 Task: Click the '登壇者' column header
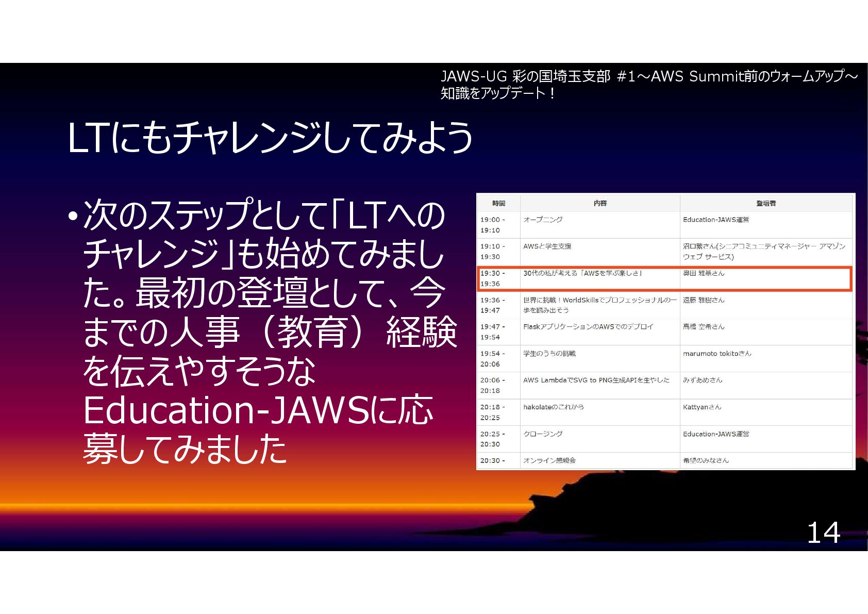(x=766, y=204)
